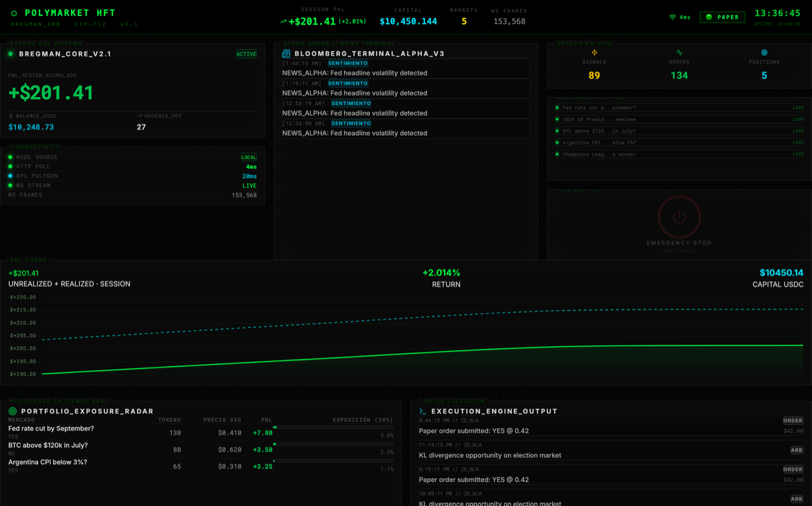The image size is (812, 506).
Task: Click the ACTIVE status badge
Action: 246,55
